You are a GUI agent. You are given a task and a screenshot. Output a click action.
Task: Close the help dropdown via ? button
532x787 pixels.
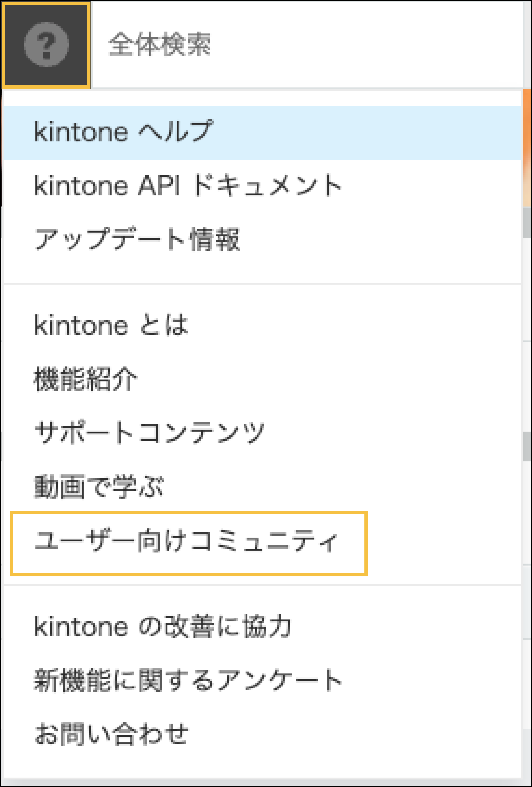coord(46,44)
